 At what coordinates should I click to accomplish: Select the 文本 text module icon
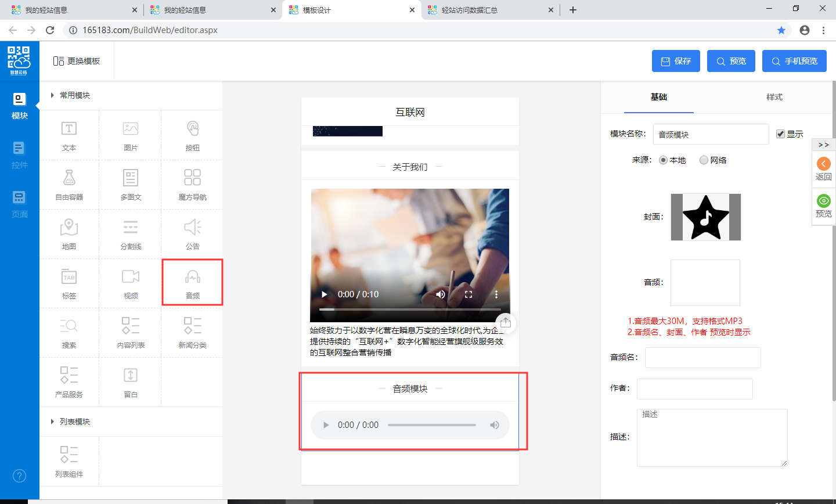[69, 129]
